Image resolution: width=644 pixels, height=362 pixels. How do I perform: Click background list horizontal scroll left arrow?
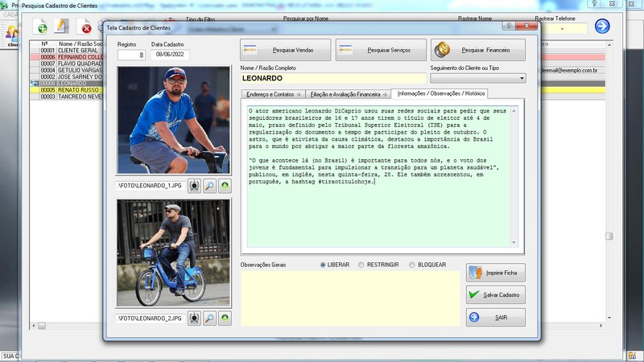click(x=34, y=326)
